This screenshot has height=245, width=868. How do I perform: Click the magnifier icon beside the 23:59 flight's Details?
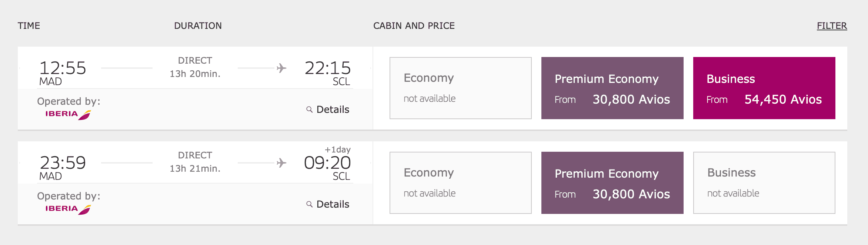tap(309, 204)
